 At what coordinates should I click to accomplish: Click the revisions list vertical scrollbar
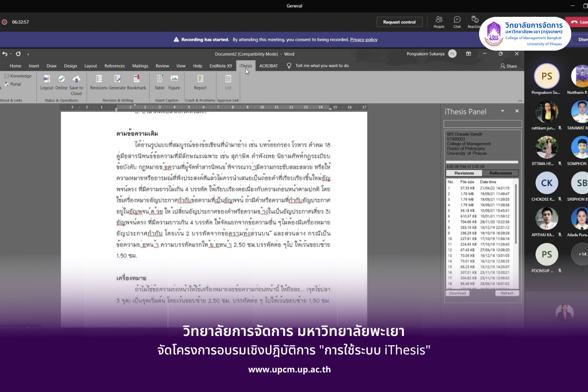click(516, 214)
